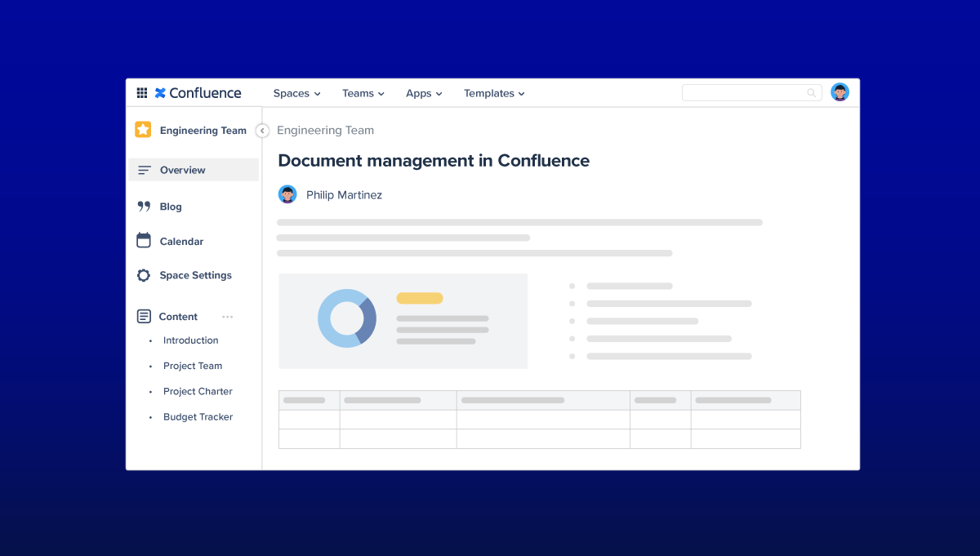Open the Atlassian app switcher grid
The image size is (980, 556).
(142, 92)
